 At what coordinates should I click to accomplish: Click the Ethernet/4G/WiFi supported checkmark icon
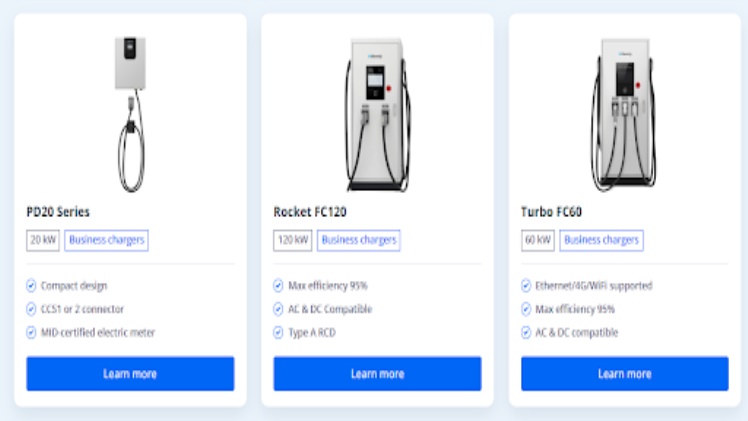(x=526, y=286)
